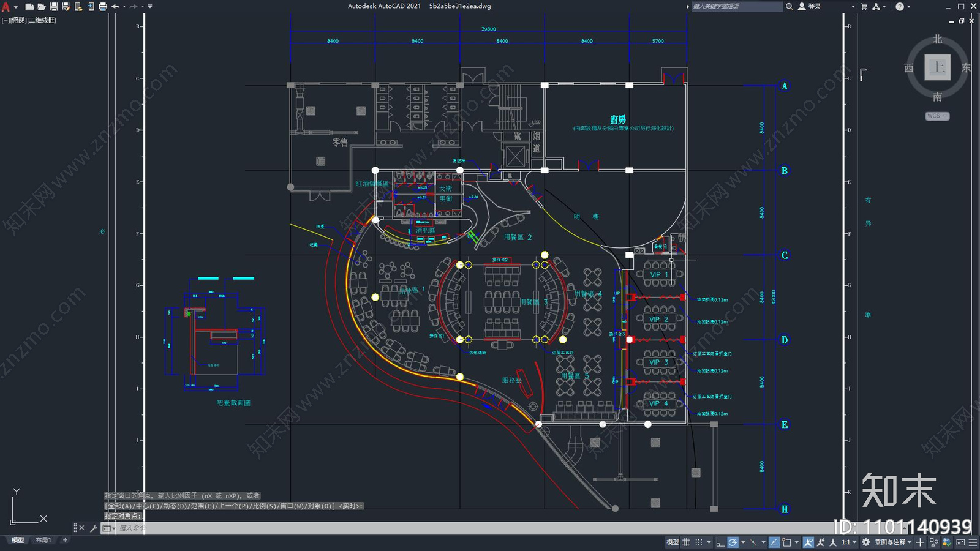Open the Customize Quick Access Toolbar dropdown
980x551 pixels.
click(x=150, y=6)
